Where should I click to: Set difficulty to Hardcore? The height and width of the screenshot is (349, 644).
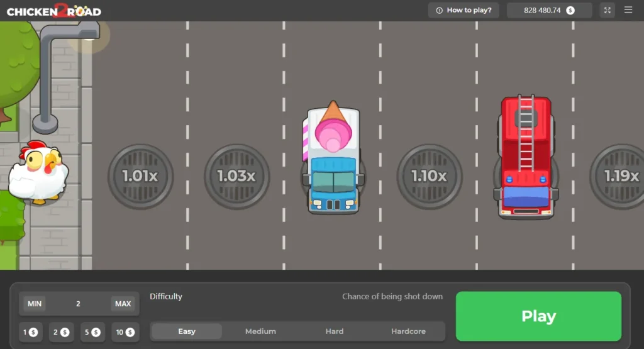point(408,331)
